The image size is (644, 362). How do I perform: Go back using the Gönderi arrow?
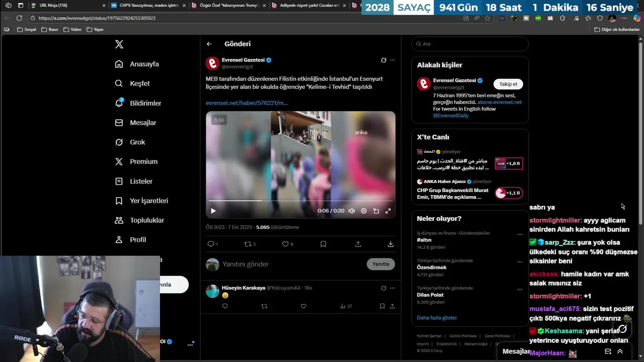(209, 44)
